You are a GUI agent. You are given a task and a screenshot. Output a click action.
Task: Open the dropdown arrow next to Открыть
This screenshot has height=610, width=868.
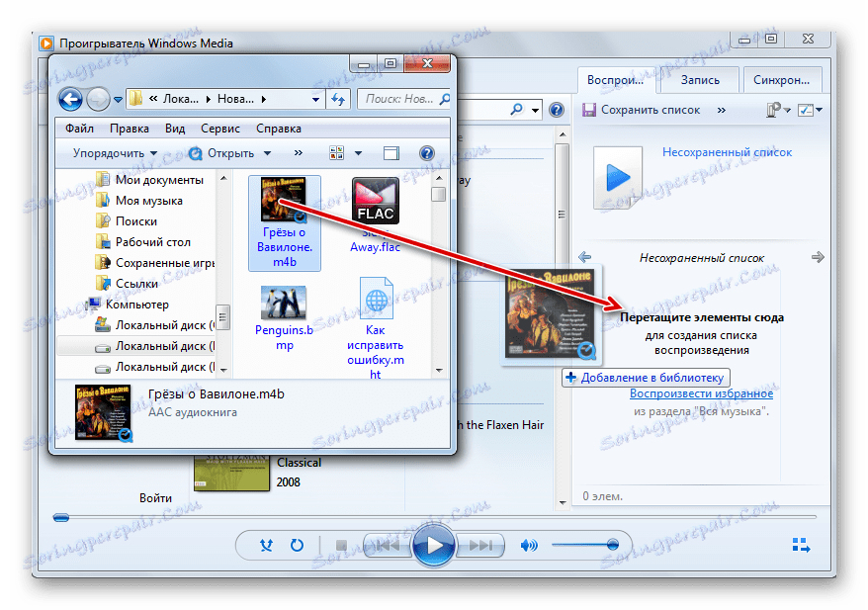coord(267,153)
